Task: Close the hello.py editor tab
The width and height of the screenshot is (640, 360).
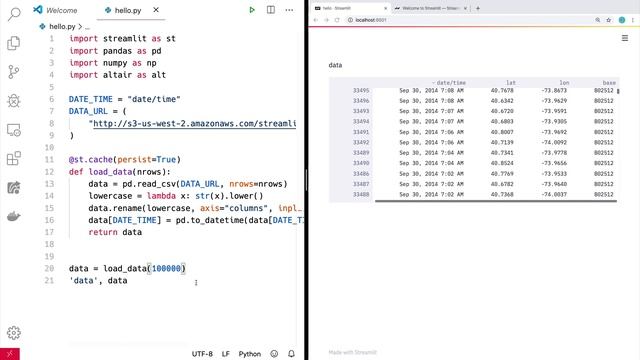Action: (x=156, y=10)
